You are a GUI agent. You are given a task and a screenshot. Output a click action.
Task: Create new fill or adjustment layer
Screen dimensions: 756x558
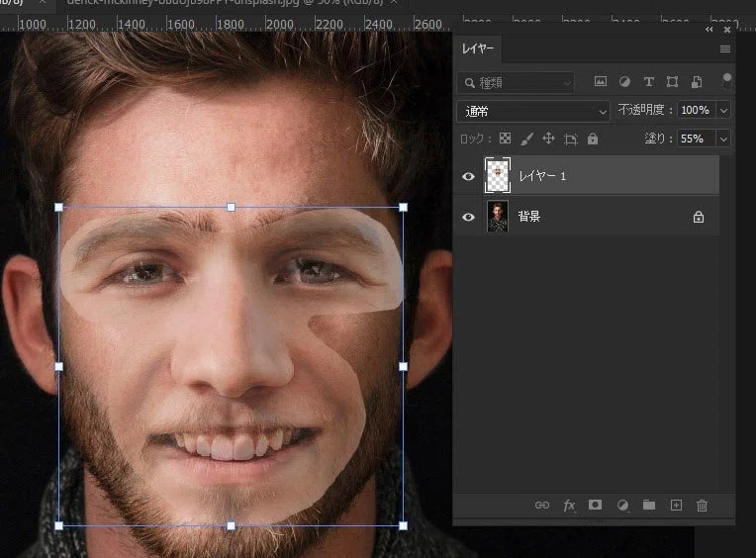622,505
